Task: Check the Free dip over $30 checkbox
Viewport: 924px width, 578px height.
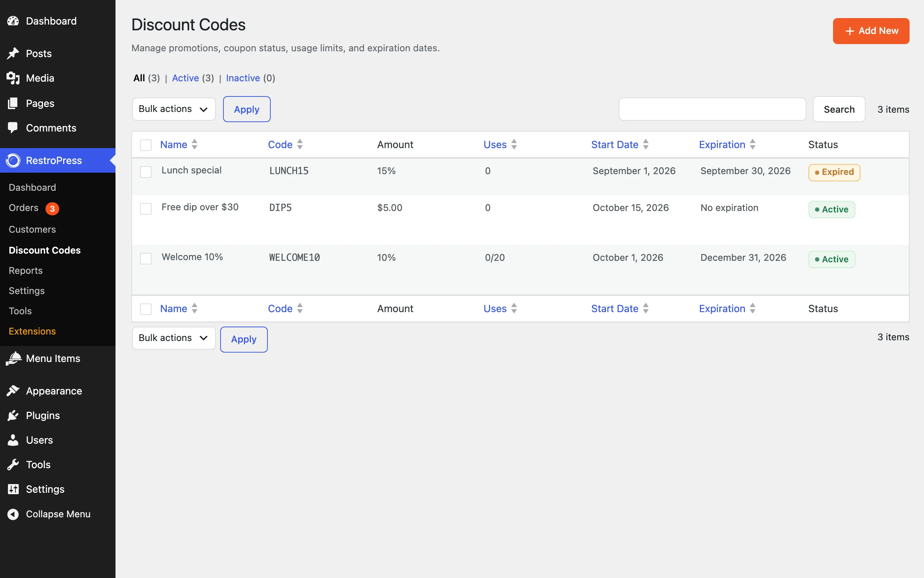Action: 146,209
